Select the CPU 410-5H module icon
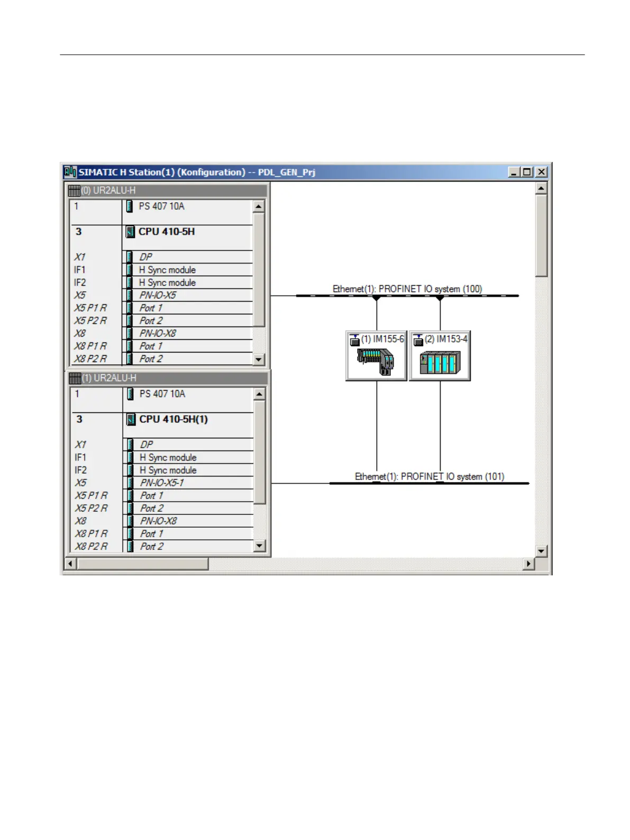 coord(130,232)
